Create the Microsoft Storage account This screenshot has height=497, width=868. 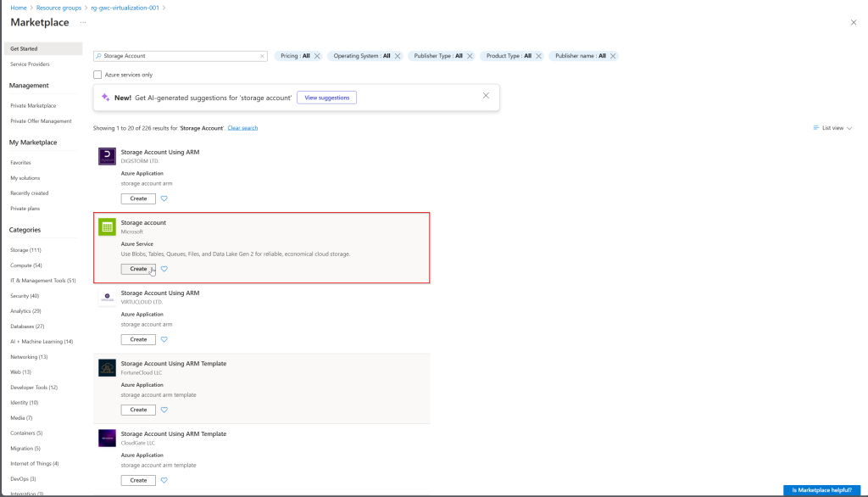click(138, 269)
